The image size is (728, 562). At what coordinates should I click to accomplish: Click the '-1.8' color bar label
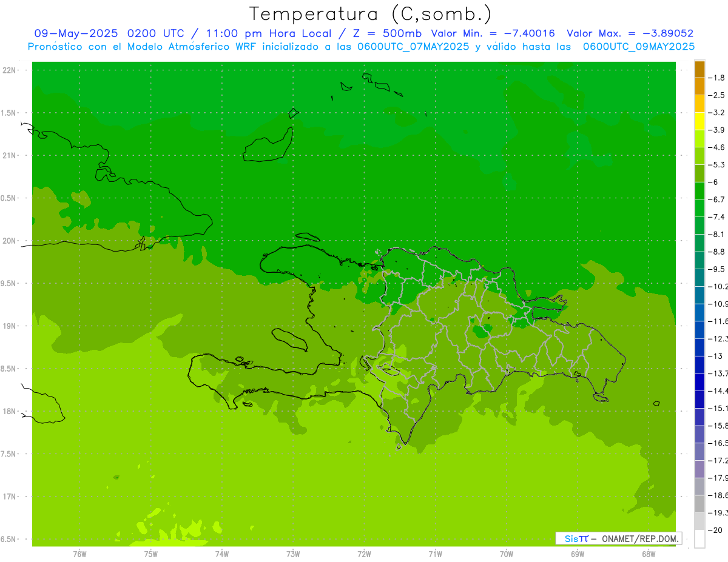tap(716, 78)
